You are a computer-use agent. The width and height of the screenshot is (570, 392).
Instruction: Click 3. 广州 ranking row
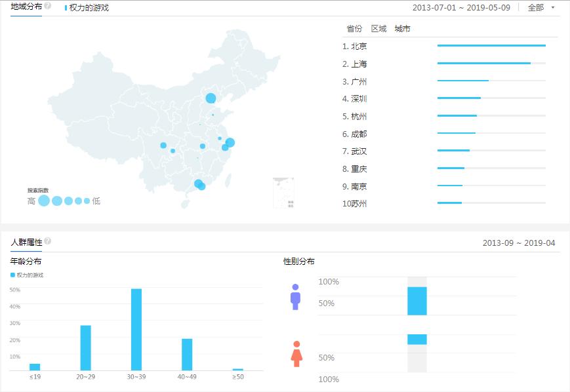pos(444,81)
